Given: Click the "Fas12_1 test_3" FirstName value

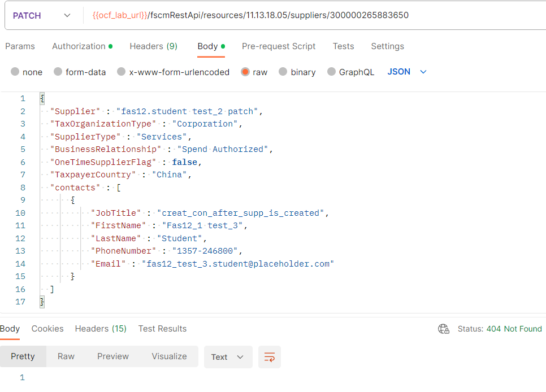Looking at the screenshot, I should [x=202, y=225].
